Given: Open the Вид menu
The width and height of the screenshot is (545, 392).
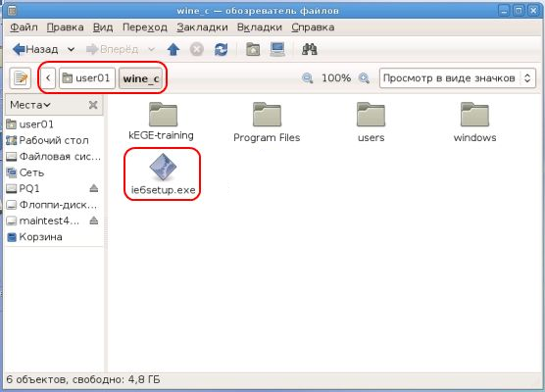Looking at the screenshot, I should tap(103, 27).
